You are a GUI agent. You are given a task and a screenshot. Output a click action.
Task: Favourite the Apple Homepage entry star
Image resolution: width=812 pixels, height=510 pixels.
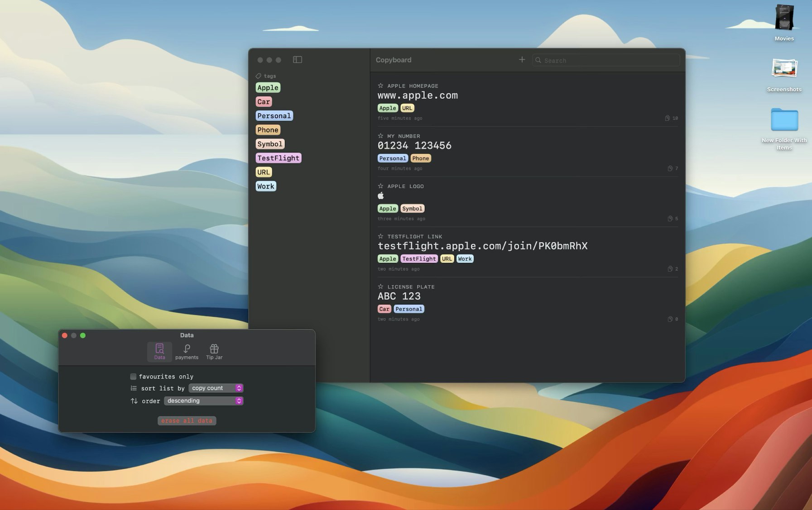click(381, 86)
